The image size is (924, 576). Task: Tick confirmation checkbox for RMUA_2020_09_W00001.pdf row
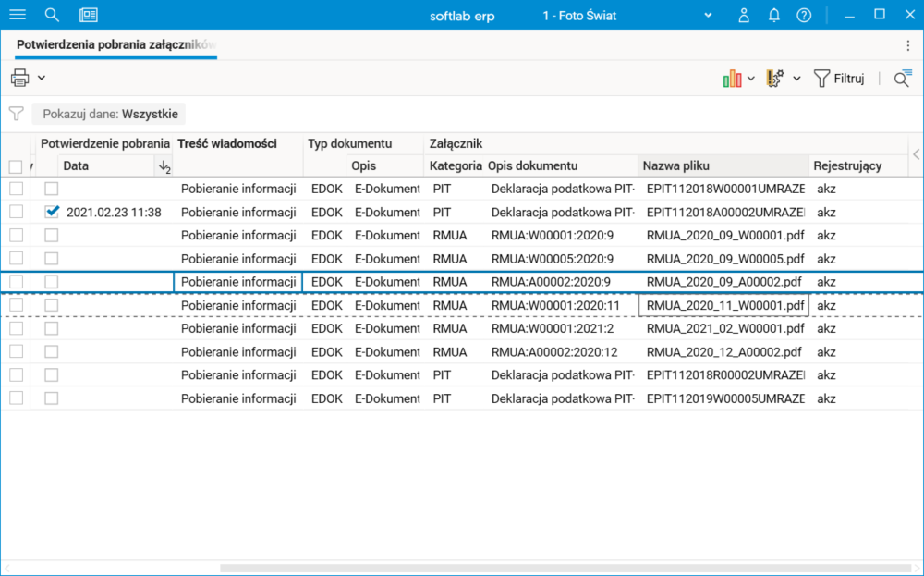(x=52, y=235)
